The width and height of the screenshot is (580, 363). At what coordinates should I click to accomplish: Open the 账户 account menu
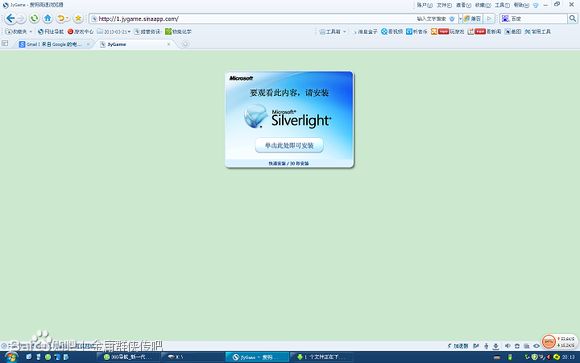(x=424, y=5)
